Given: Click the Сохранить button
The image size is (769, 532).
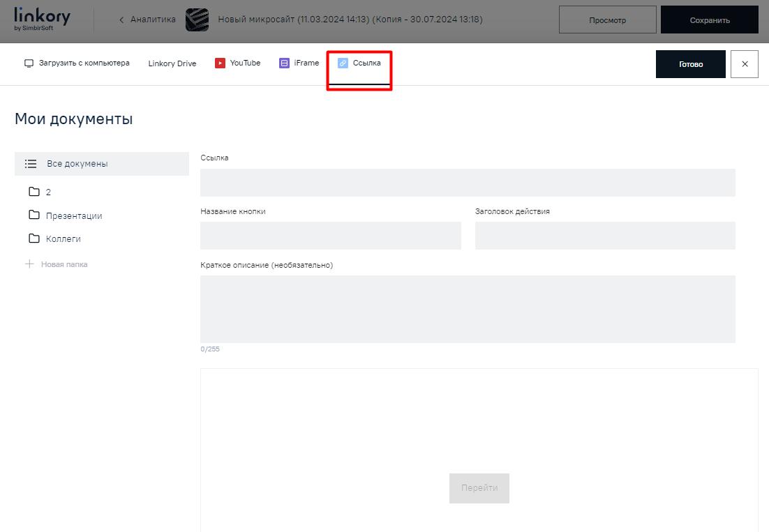Looking at the screenshot, I should point(709,20).
